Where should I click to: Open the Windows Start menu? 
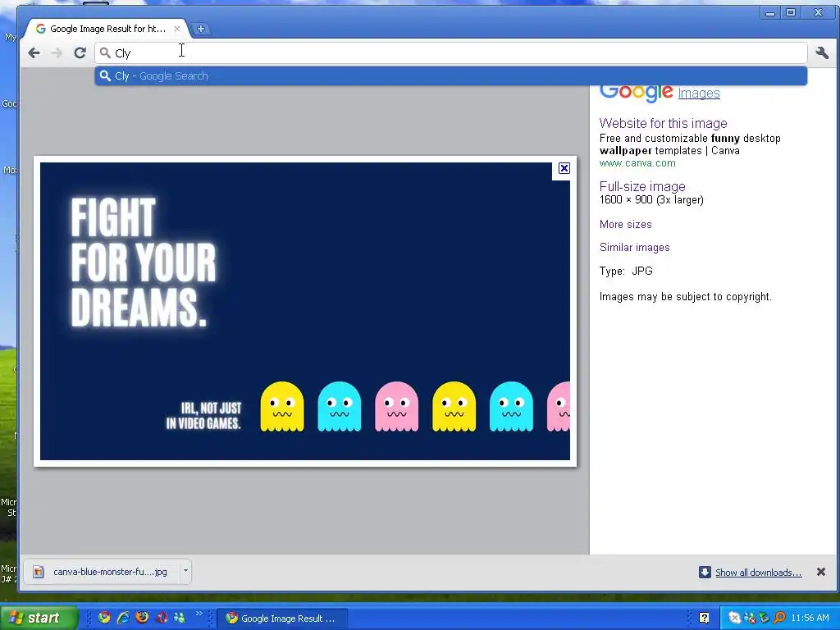(x=39, y=618)
